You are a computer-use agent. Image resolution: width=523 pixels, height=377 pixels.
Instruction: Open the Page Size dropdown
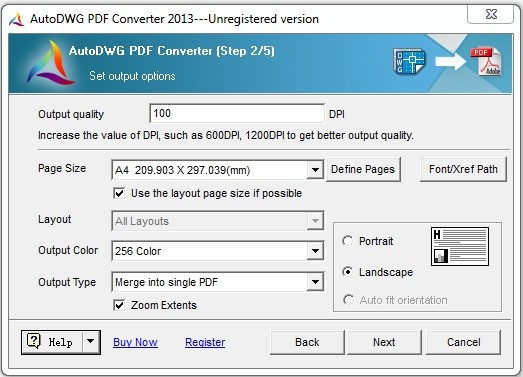tap(315, 170)
